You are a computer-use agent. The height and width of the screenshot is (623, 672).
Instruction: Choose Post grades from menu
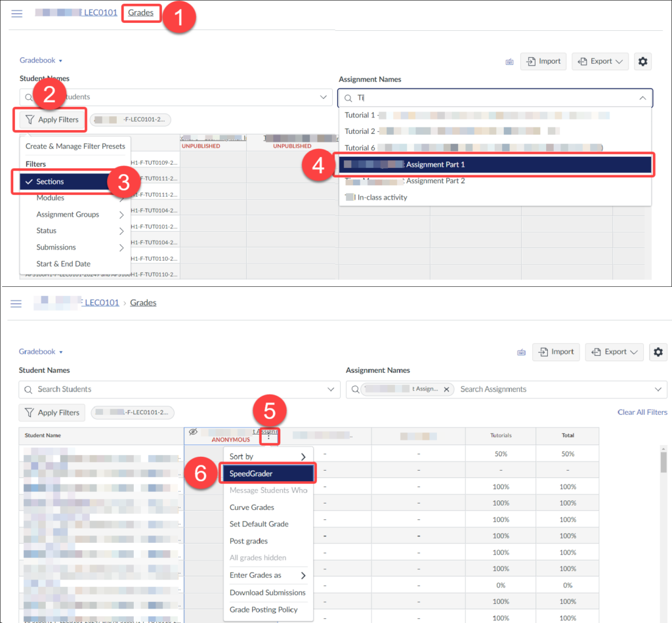268,541
